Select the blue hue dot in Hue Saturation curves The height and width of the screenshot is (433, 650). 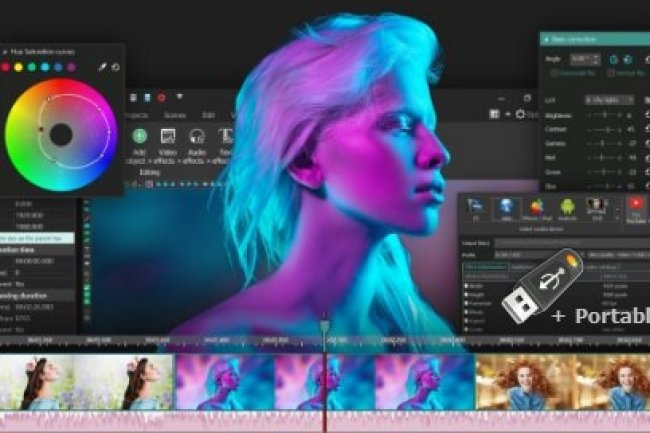point(58,67)
